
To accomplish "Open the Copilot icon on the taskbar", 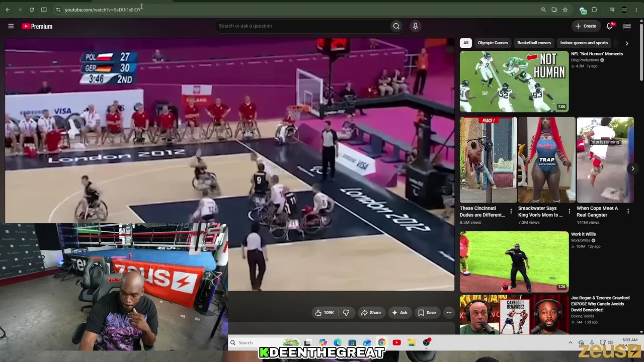I will click(323, 343).
